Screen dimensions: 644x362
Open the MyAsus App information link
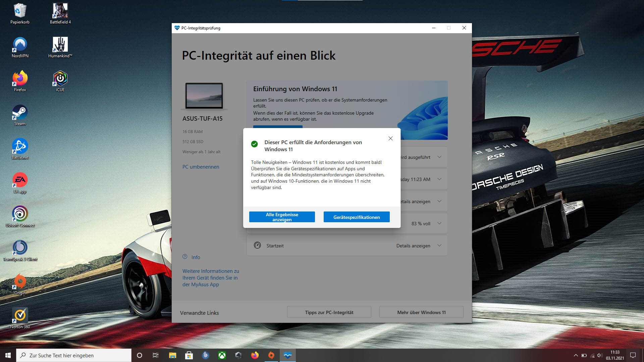tap(211, 278)
